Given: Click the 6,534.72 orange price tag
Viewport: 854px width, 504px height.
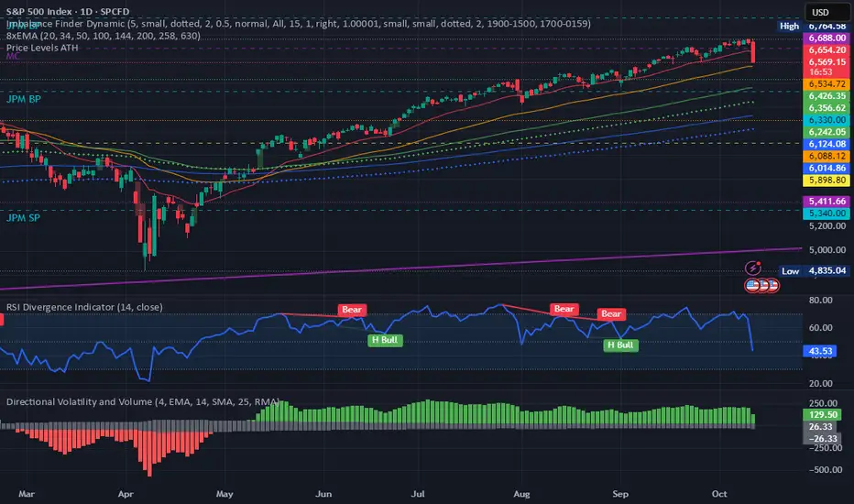Looking at the screenshot, I should pos(827,84).
